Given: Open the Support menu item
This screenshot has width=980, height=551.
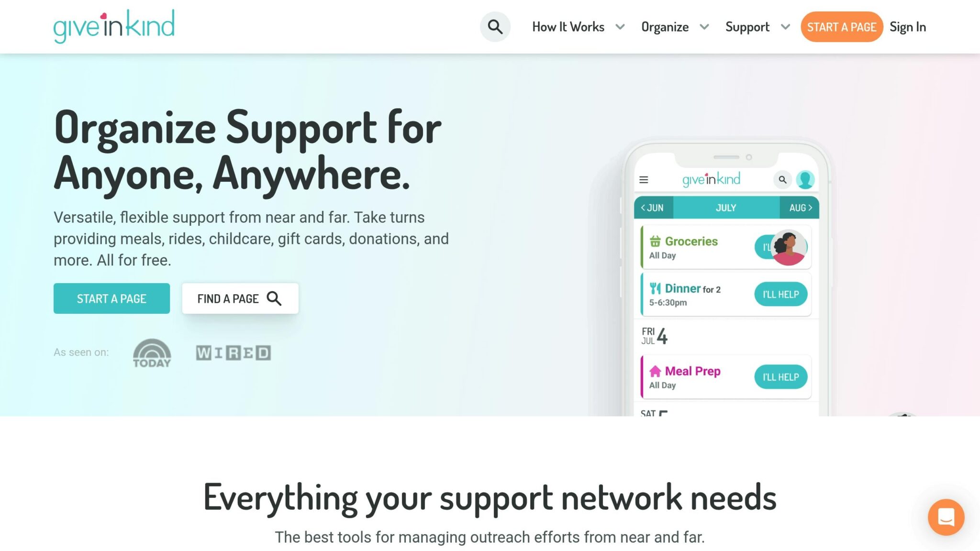Looking at the screenshot, I should tap(747, 27).
